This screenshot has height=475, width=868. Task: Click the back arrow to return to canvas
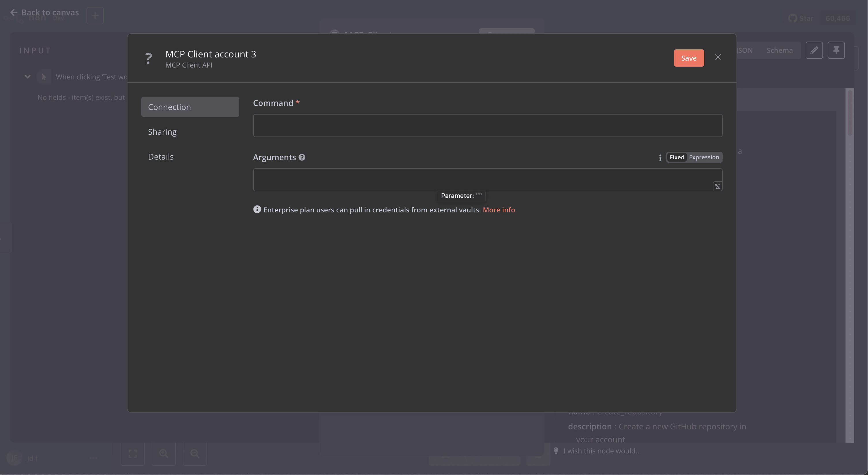pos(14,12)
